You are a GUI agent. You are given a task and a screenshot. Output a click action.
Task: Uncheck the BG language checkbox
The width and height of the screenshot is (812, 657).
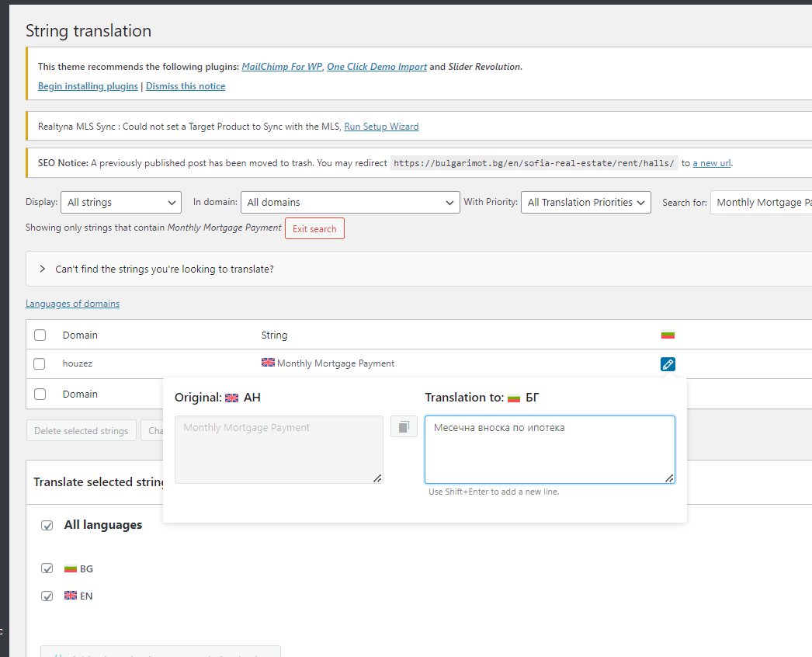[x=47, y=568]
